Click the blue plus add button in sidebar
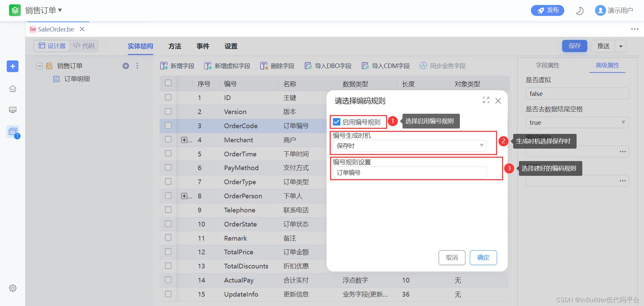Screen dimensions: 644x306 click(13, 66)
